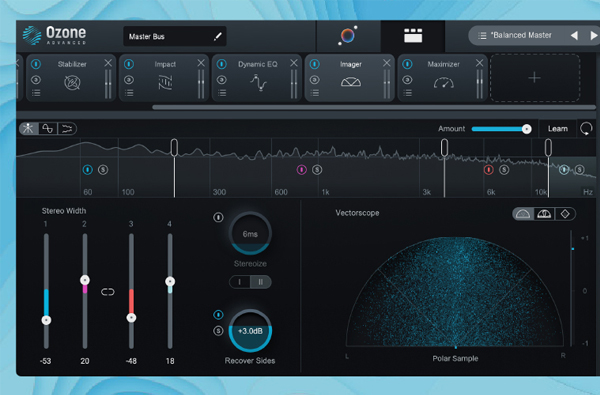Image resolution: width=600 pixels, height=395 pixels.
Task: Click the Learn button
Action: pyautogui.click(x=558, y=129)
